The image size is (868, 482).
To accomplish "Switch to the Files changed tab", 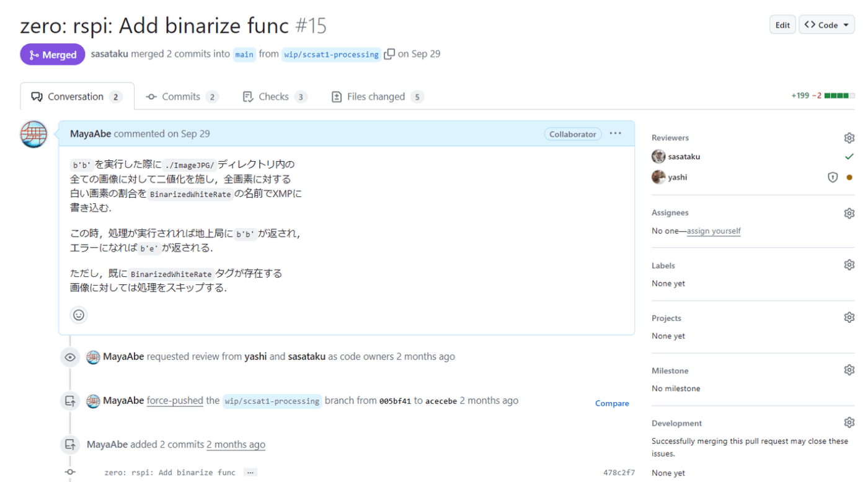I will point(378,97).
